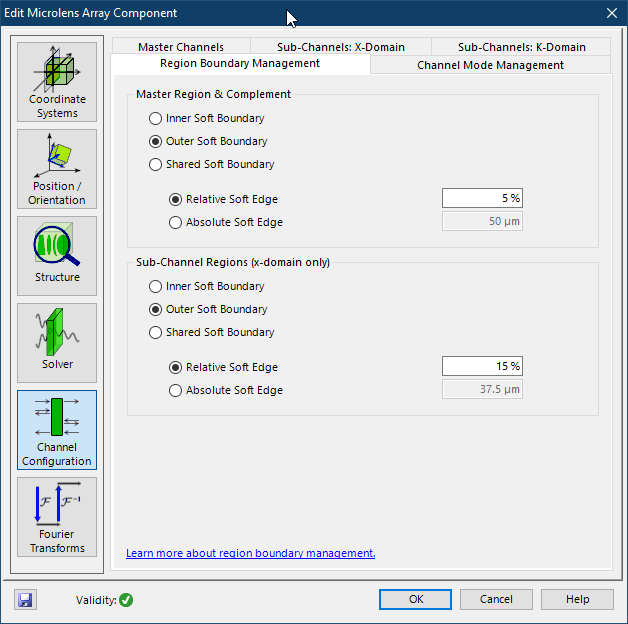Confirm with the OK button
The image size is (628, 624).
pos(415,599)
